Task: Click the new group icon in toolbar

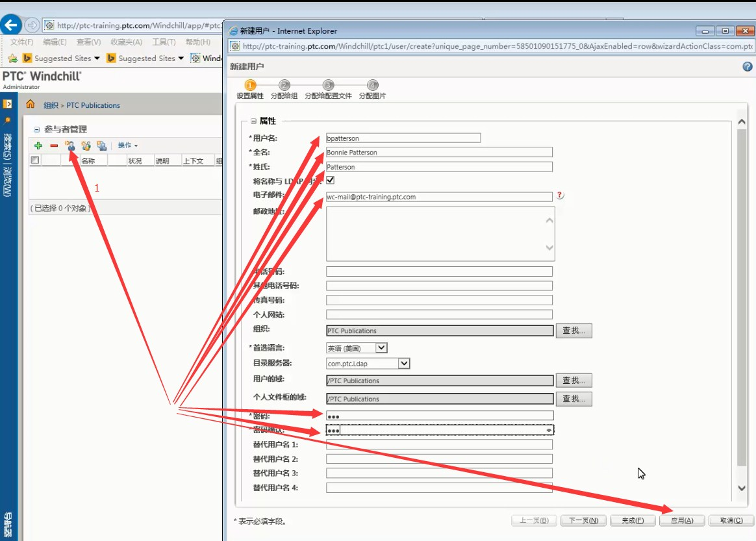Action: 86,145
